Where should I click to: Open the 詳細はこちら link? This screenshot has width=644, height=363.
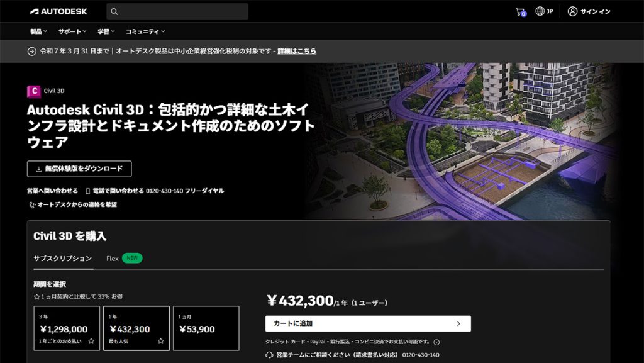point(297,52)
